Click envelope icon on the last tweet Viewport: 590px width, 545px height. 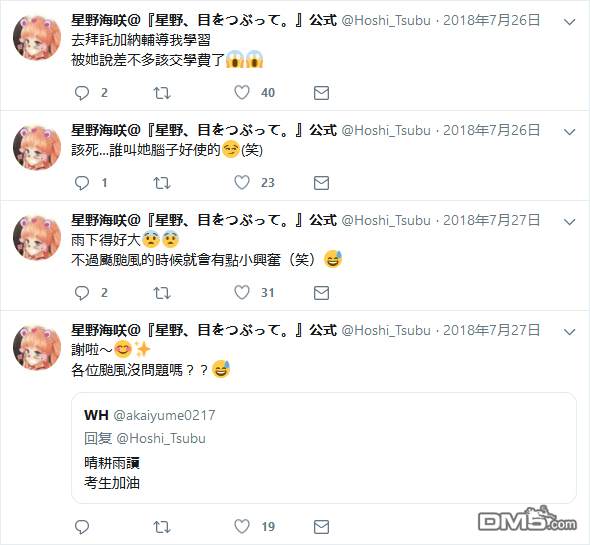point(321,527)
